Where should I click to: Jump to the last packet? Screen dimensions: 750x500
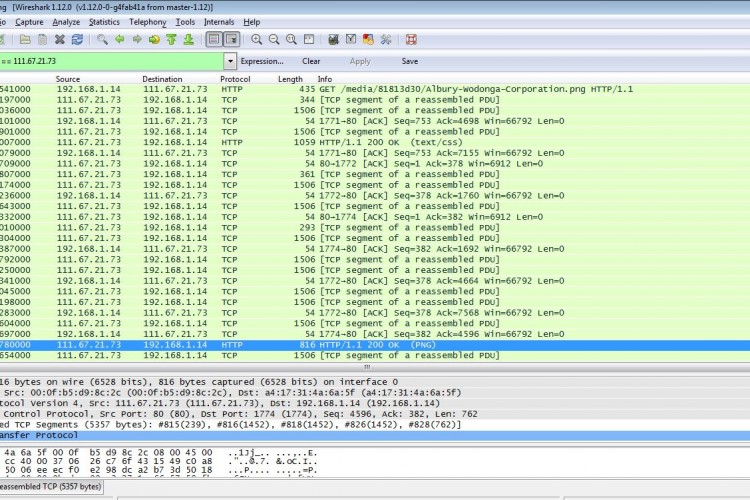point(188,40)
